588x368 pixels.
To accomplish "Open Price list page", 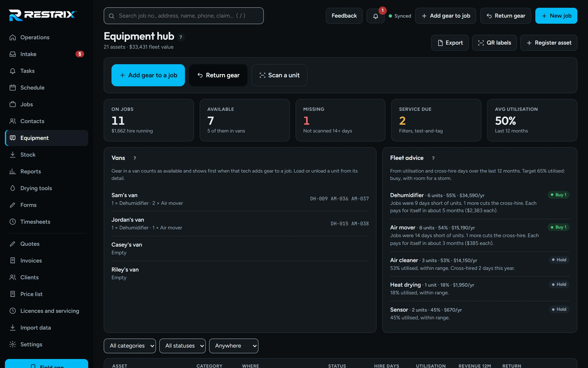I will [x=46, y=294].
